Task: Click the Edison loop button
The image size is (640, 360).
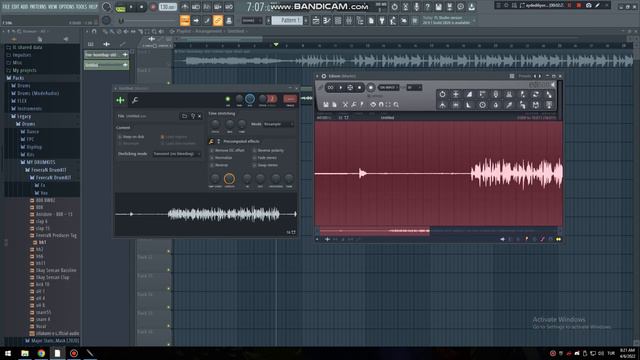Action: [x=331, y=87]
